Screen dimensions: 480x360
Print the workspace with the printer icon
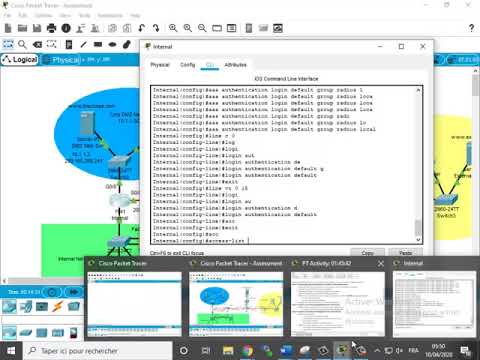point(51,28)
